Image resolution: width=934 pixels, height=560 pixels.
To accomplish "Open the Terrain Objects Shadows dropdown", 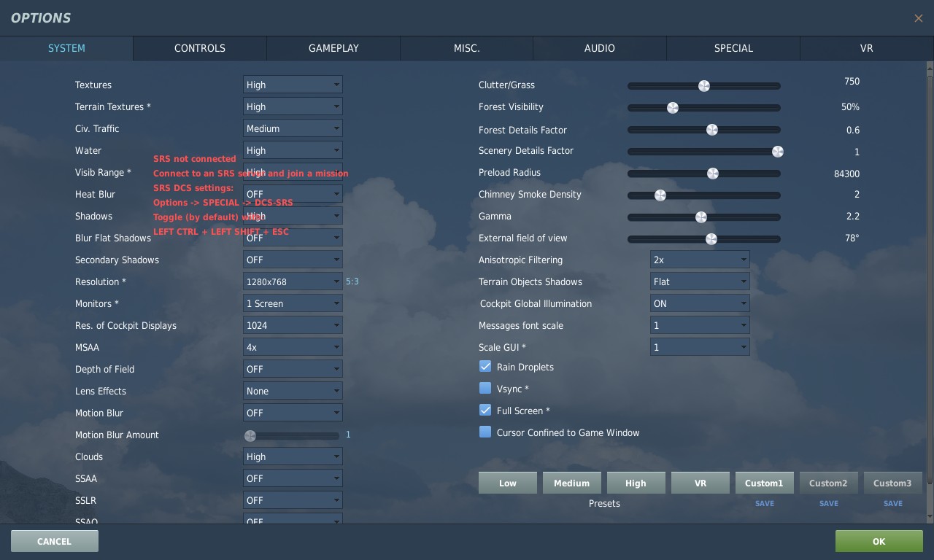I will [700, 281].
